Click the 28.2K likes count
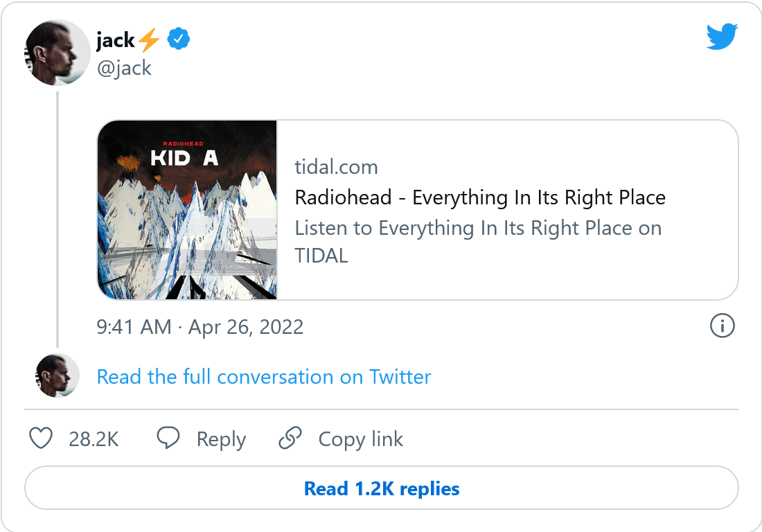This screenshot has height=532, width=762. tap(94, 439)
